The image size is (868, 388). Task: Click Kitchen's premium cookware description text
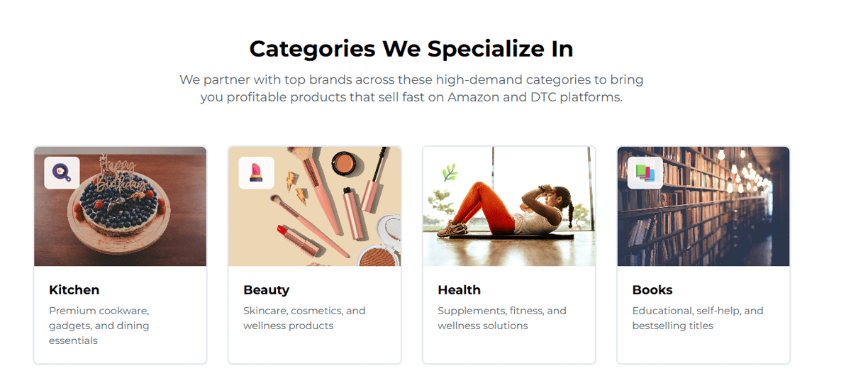[99, 326]
